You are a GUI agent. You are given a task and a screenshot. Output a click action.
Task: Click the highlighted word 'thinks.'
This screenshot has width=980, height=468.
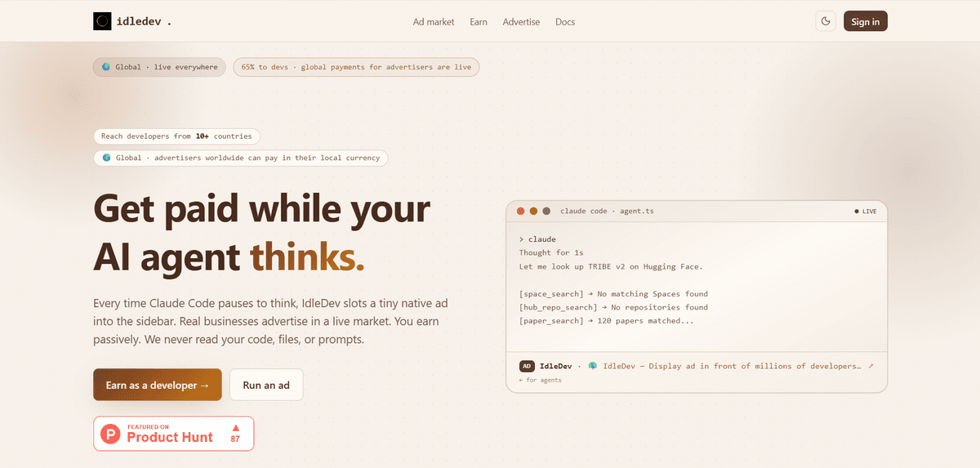point(307,256)
